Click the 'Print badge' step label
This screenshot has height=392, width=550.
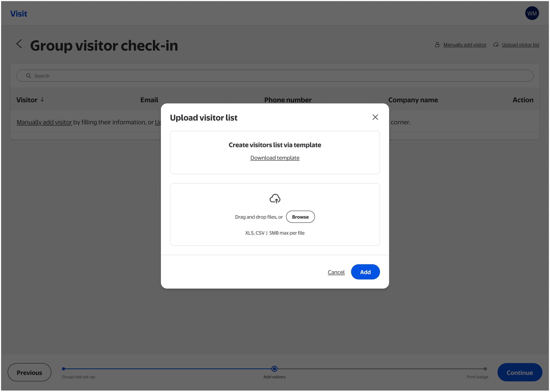[477, 377]
